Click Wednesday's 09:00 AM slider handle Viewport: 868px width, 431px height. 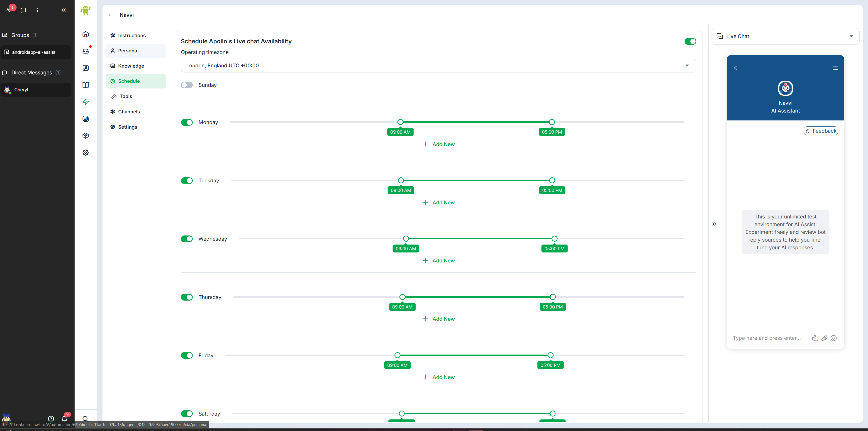406,239
